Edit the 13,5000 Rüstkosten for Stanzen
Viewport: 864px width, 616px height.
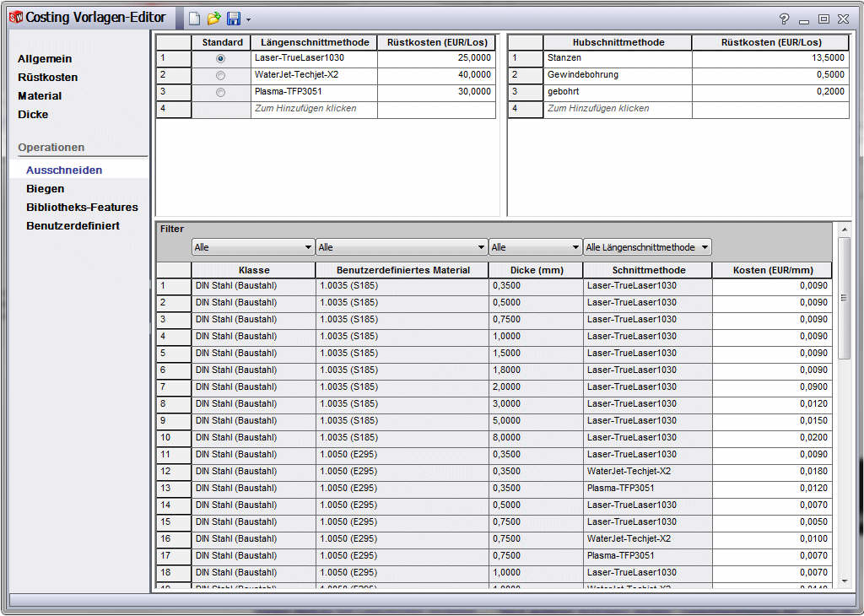point(770,58)
